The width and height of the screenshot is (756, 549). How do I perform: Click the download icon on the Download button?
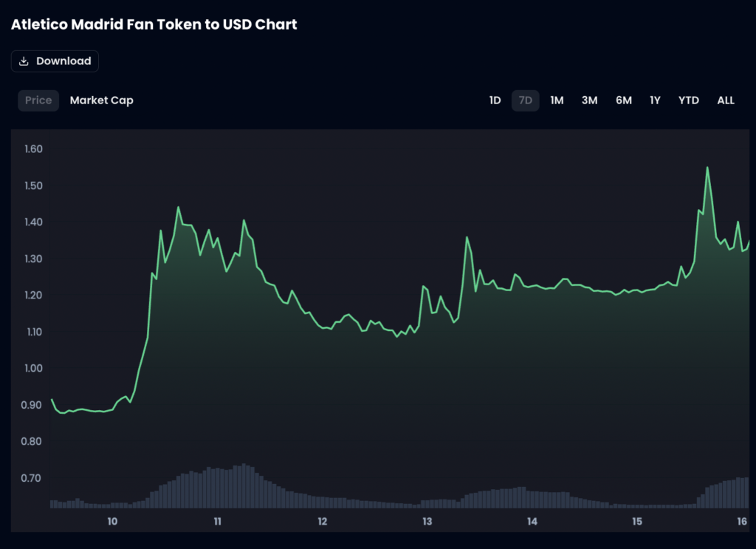point(24,61)
